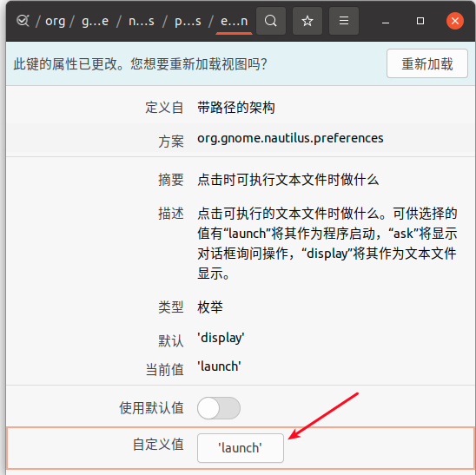The width and height of the screenshot is (476, 475).
Task: Open the search button in header bar
Action: (x=270, y=21)
